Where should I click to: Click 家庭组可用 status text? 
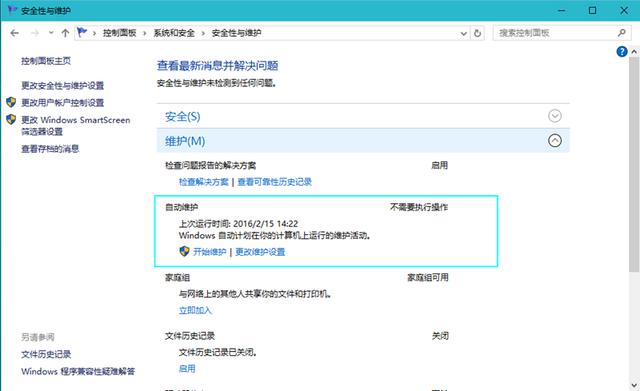click(428, 278)
